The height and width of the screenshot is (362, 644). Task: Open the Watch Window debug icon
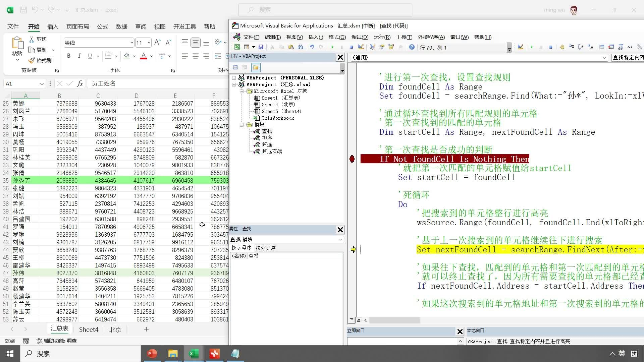[621, 47]
